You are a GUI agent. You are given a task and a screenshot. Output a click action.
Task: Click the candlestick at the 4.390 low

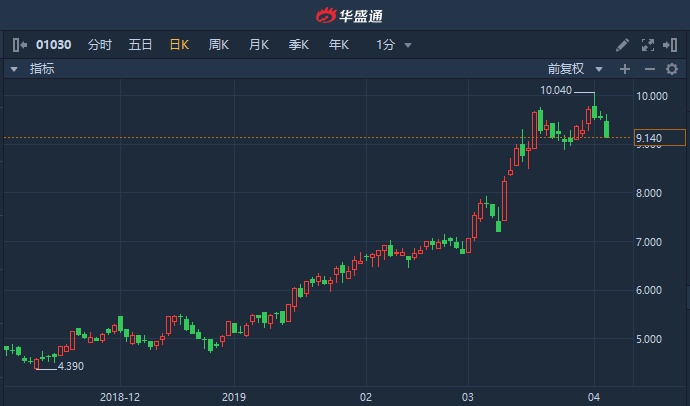(37, 364)
